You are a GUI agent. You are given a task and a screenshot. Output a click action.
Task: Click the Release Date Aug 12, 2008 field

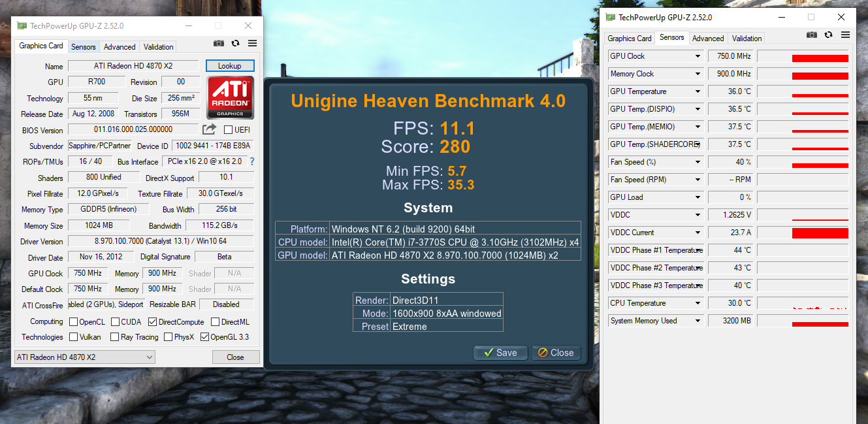pos(93,114)
